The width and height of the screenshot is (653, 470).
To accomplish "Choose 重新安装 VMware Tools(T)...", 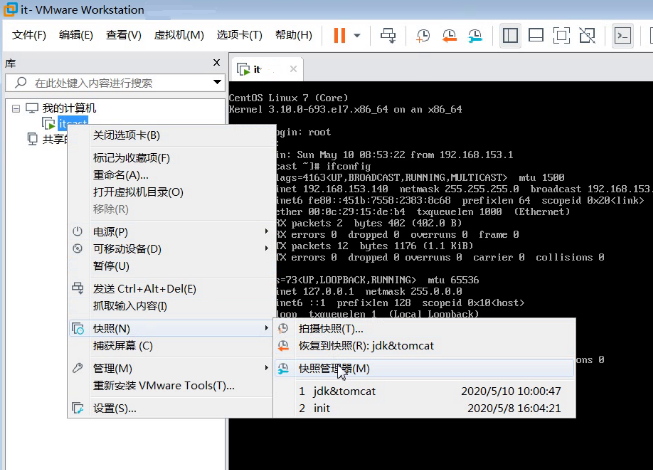I will click(171, 385).
